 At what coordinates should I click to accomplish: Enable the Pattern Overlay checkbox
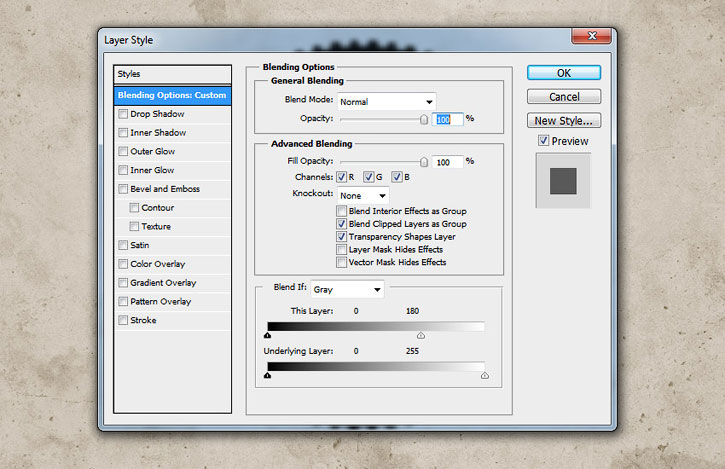coord(123,302)
